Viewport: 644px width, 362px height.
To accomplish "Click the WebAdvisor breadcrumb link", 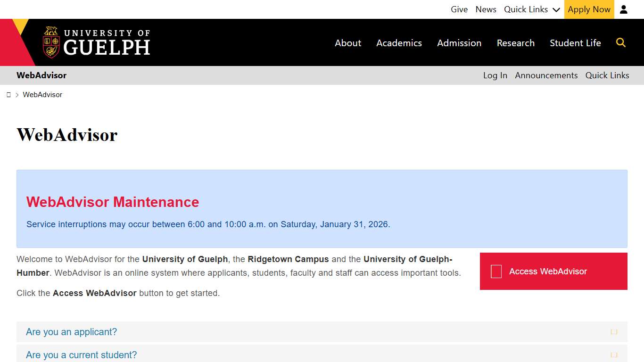I will coord(42,94).
